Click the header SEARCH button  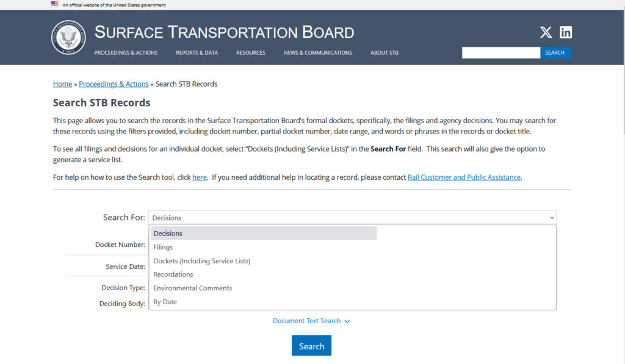[x=555, y=53]
